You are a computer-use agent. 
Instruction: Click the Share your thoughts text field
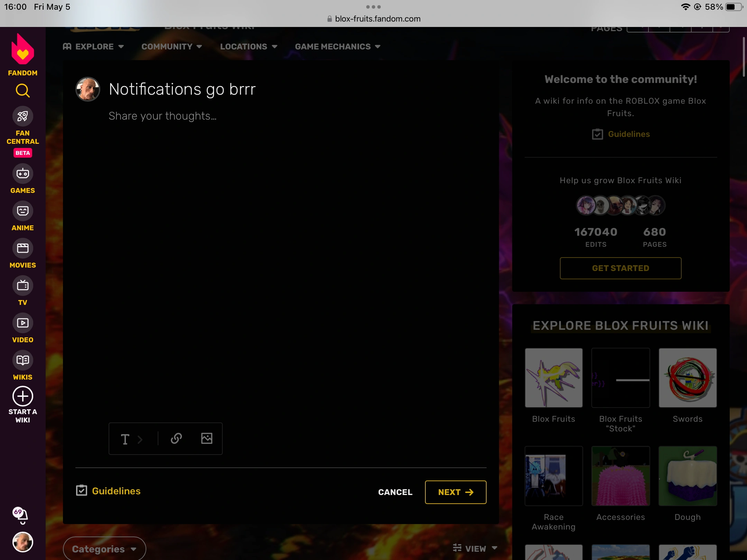point(163,116)
